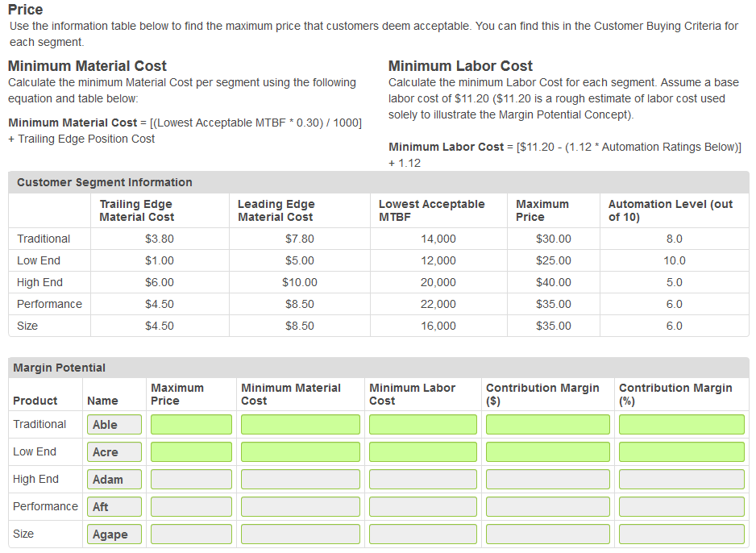This screenshot has width=756, height=553.
Task: Select the Adam name field
Action: 113,479
